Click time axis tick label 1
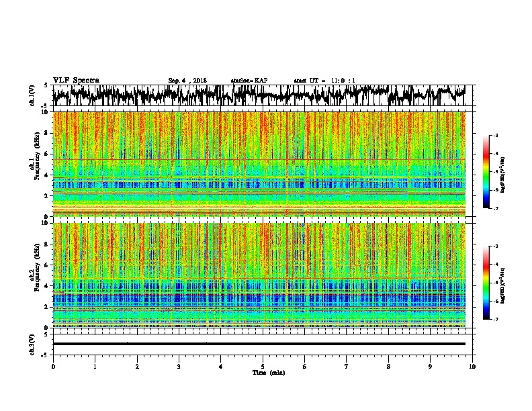Screen dimensions: 532x411 pyautogui.click(x=95, y=367)
